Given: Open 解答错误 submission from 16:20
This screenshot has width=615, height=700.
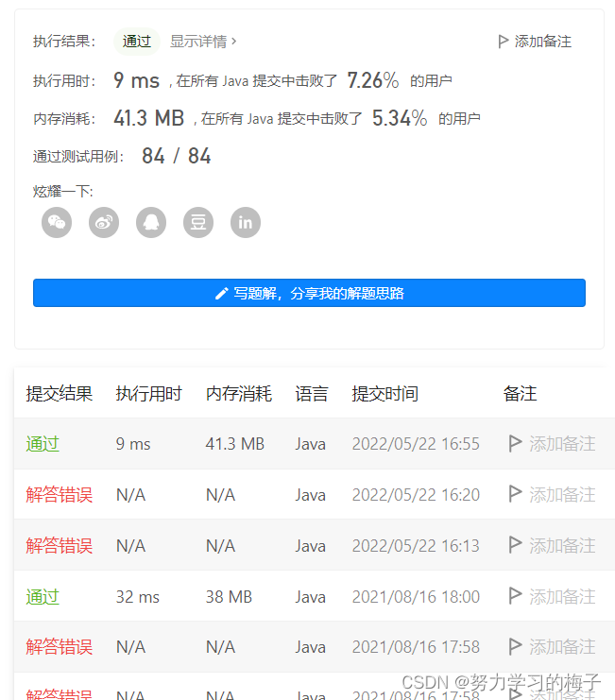Looking at the screenshot, I should (x=59, y=495).
